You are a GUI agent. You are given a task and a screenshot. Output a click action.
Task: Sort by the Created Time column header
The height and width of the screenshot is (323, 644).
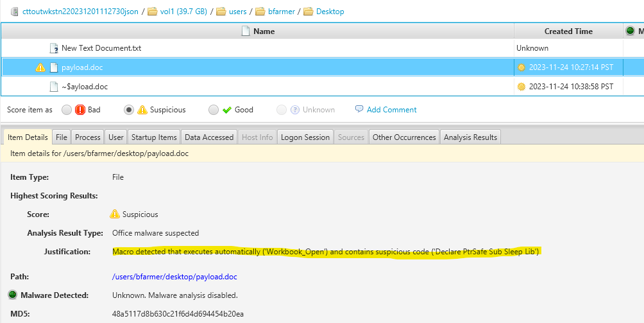tap(568, 31)
